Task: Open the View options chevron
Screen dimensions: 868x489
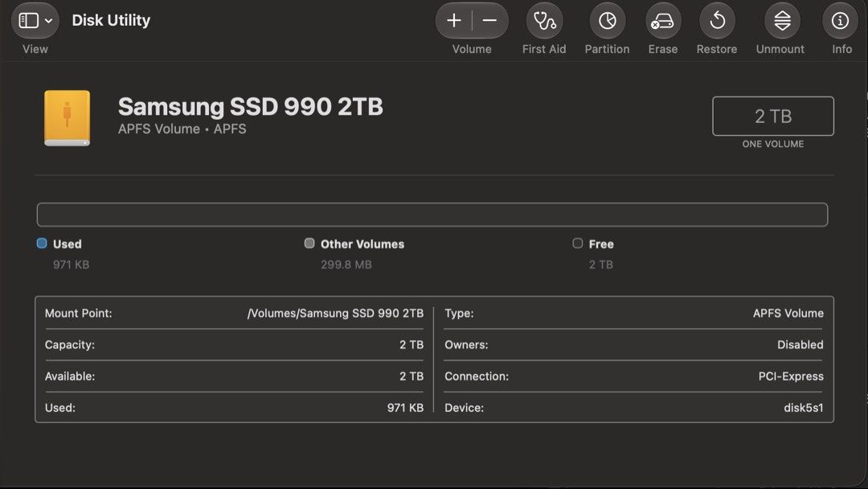Action: [x=49, y=21]
